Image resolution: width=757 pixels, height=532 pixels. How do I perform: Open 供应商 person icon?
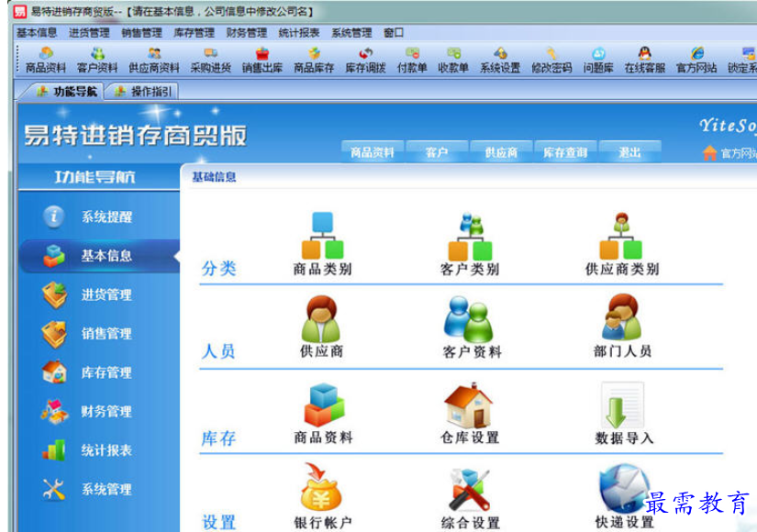point(321,327)
